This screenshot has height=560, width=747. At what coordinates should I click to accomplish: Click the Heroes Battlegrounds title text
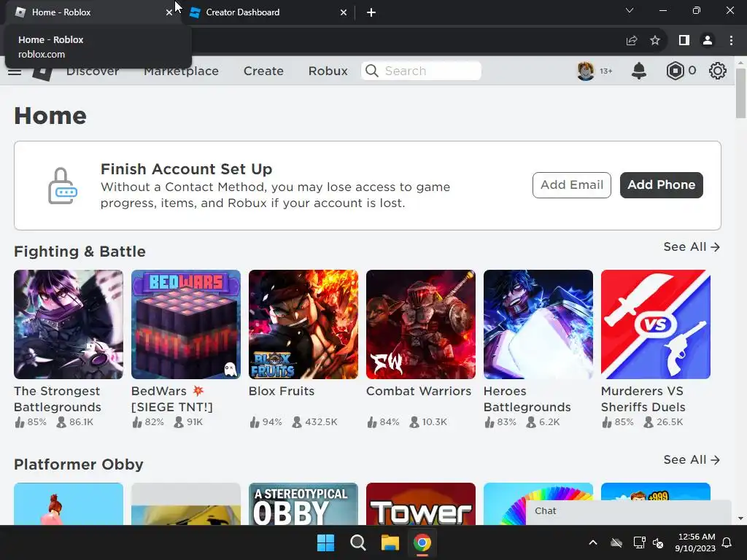(x=527, y=399)
